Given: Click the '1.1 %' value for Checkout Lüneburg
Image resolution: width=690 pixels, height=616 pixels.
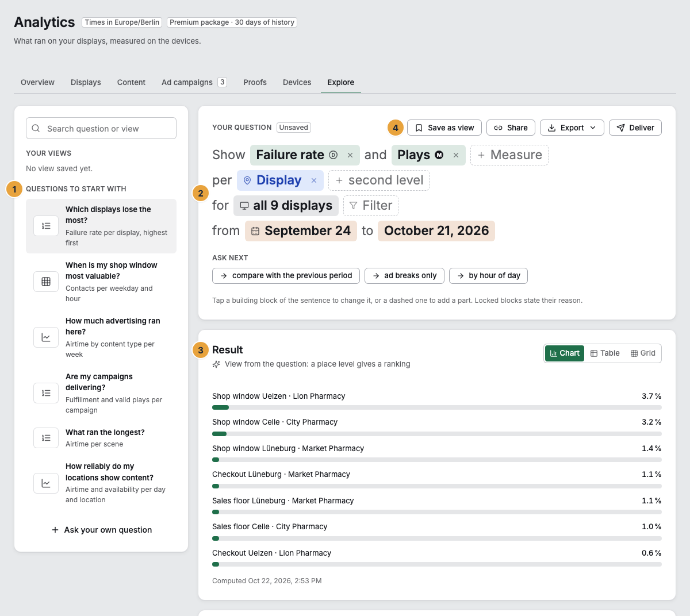Looking at the screenshot, I should 651,474.
